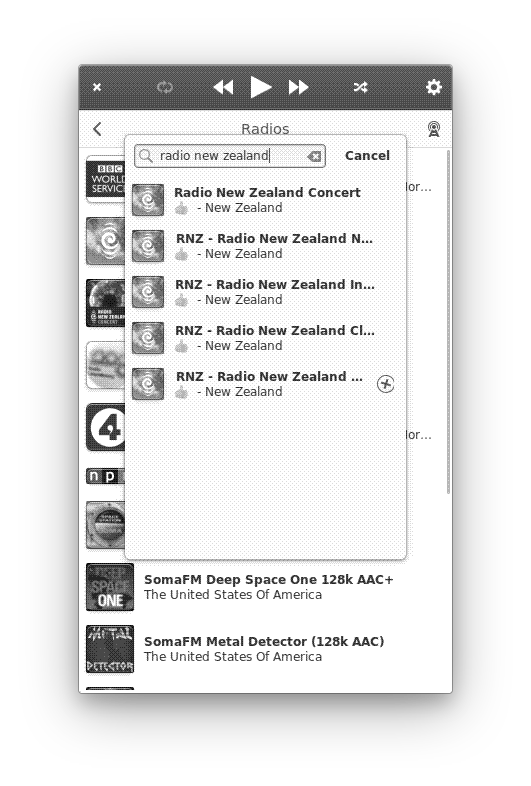
Task: Click thumbnail of RNZ Radio New Zealand In... result
Action: point(148,292)
